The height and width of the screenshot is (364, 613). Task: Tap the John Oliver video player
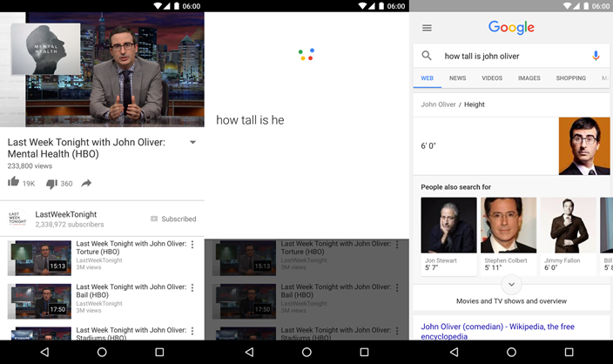[x=102, y=70]
